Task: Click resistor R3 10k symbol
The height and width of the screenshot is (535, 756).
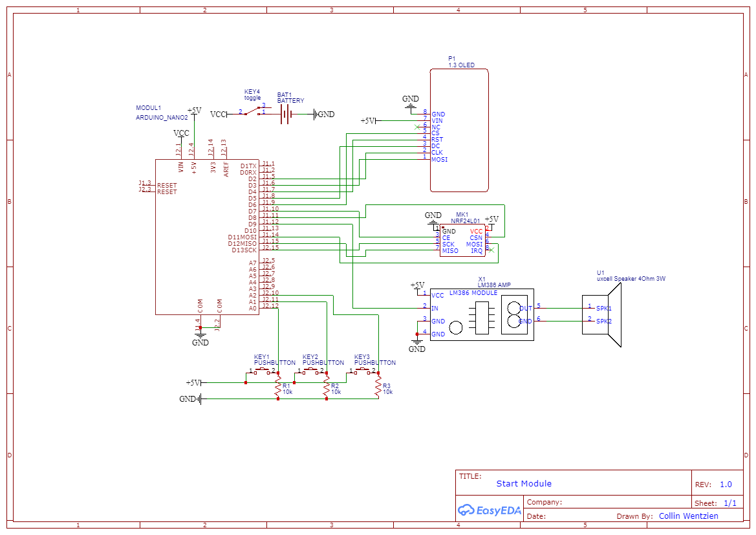Action: click(x=378, y=387)
